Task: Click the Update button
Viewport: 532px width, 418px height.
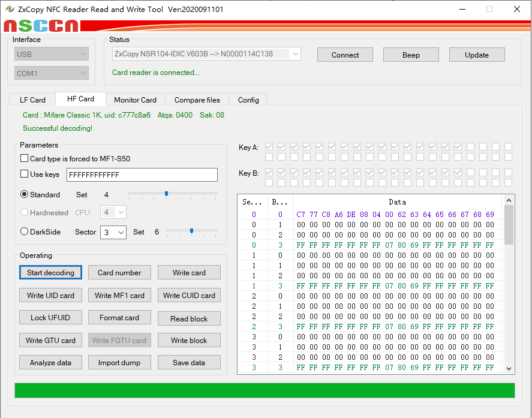Action: click(x=477, y=55)
